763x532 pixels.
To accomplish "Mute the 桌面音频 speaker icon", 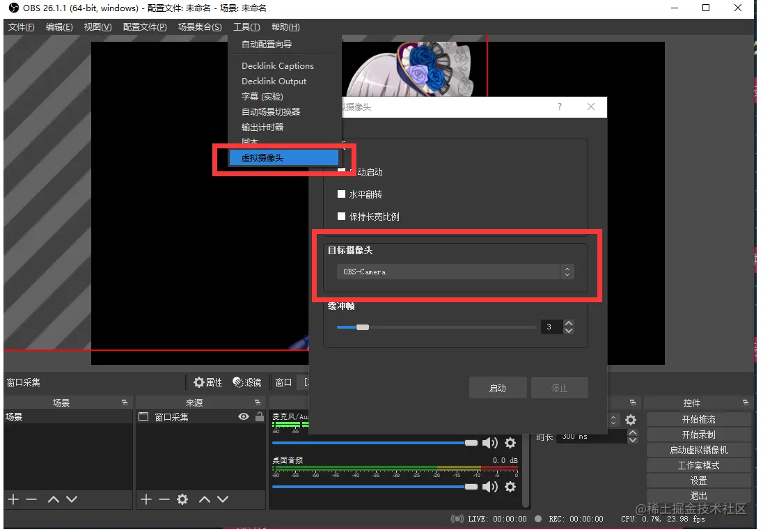I will click(489, 487).
